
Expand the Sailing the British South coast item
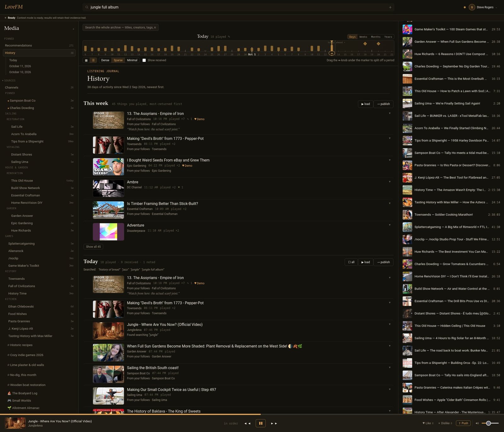390,367
